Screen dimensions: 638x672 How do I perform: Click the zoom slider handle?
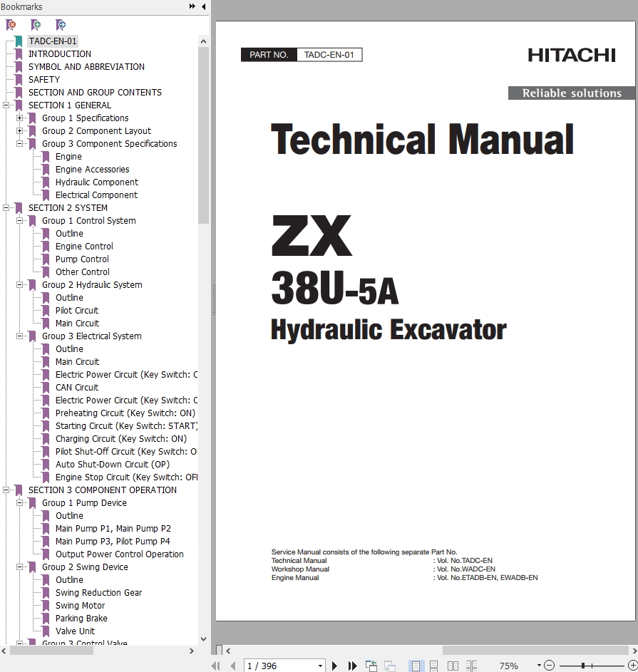pyautogui.click(x=583, y=666)
